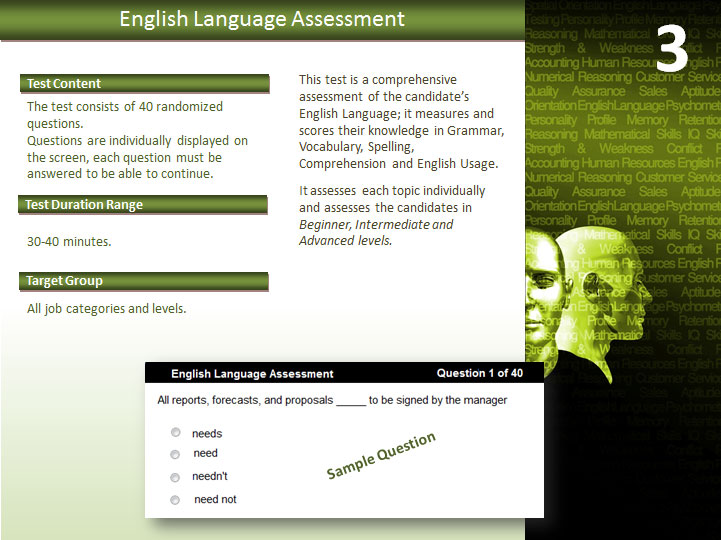
Task: Click the 'comprehensive assessment' description paragraph
Action: point(401,121)
